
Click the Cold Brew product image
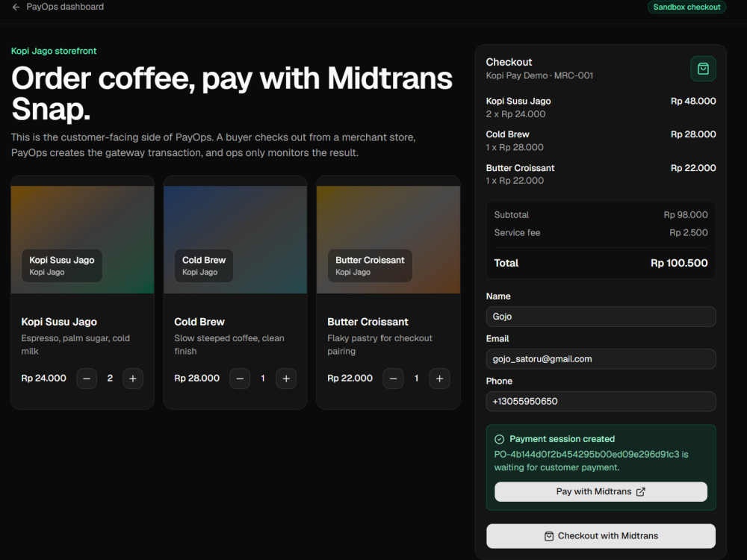pos(235,240)
